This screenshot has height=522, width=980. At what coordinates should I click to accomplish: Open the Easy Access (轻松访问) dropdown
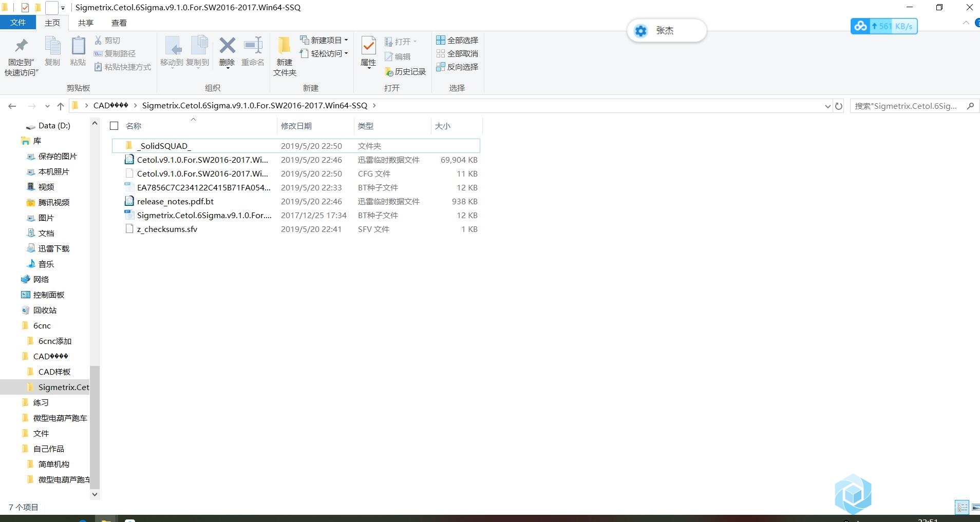click(x=324, y=53)
